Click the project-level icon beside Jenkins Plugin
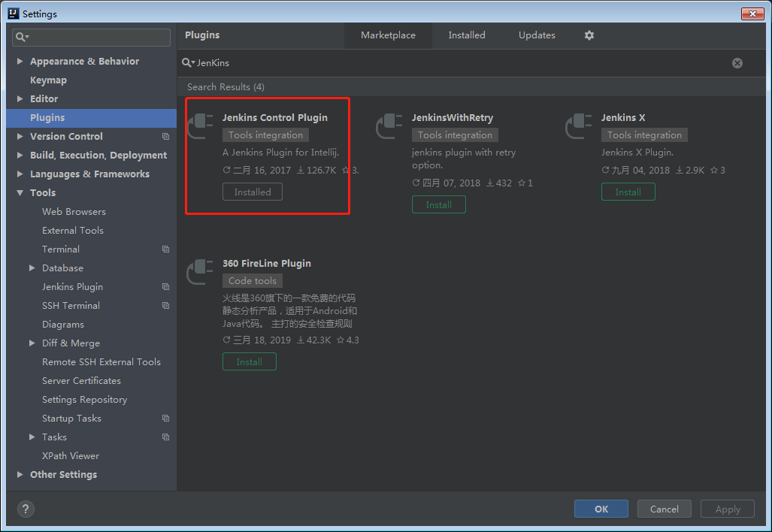The height and width of the screenshot is (532, 772). 166,286
